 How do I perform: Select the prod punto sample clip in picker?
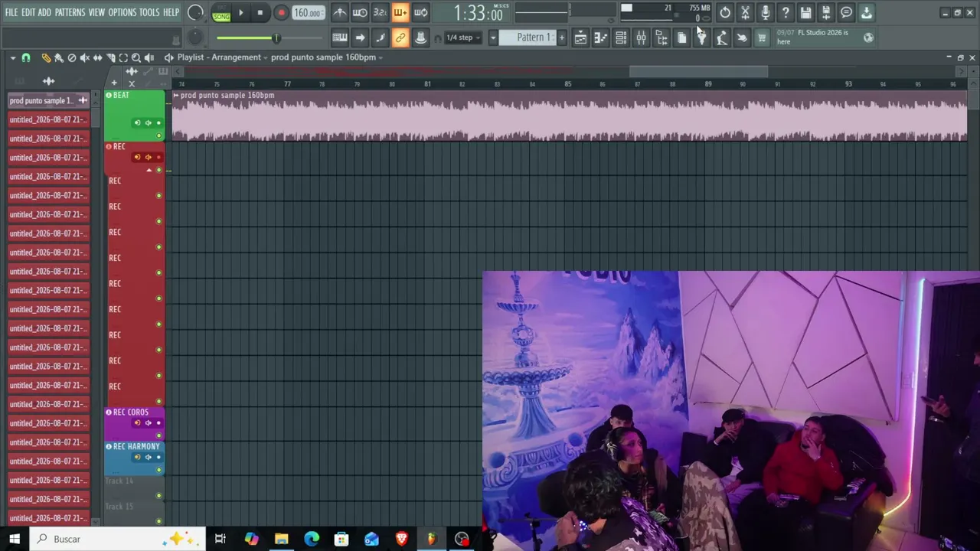(x=49, y=100)
